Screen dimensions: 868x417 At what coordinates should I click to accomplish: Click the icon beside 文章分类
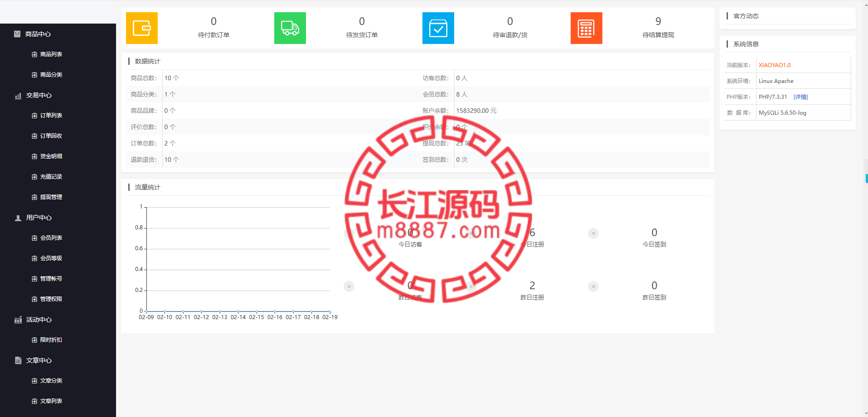(34, 381)
